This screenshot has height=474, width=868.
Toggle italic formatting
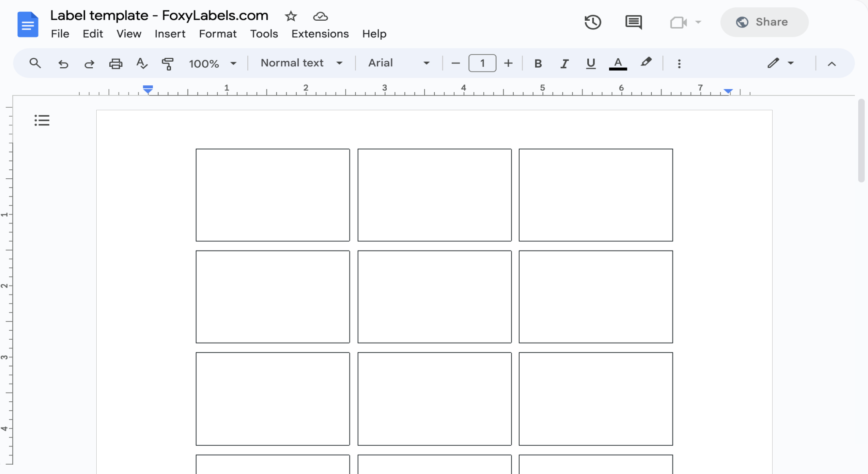(564, 63)
